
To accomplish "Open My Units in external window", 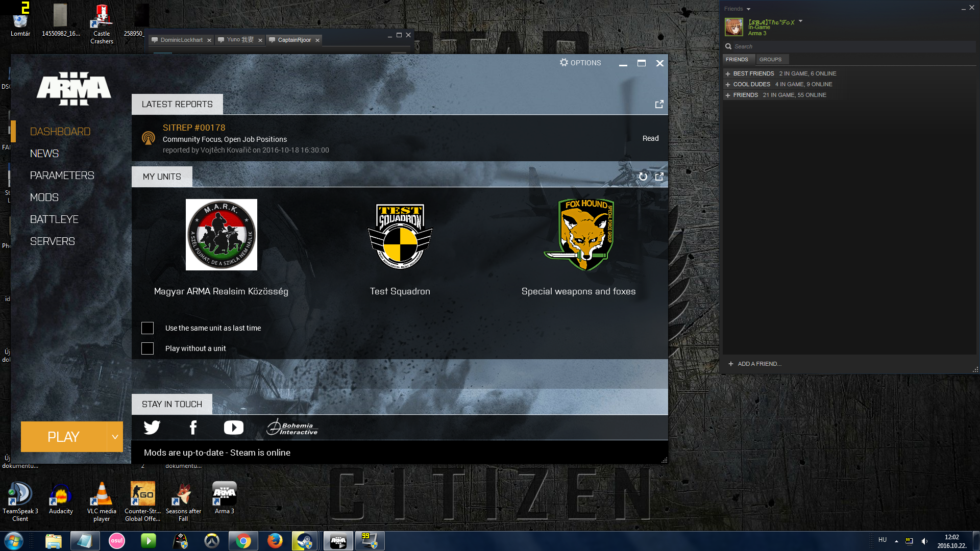I will point(659,177).
